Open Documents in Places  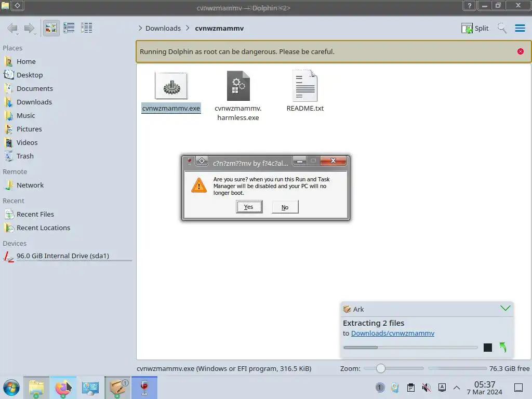coord(35,88)
